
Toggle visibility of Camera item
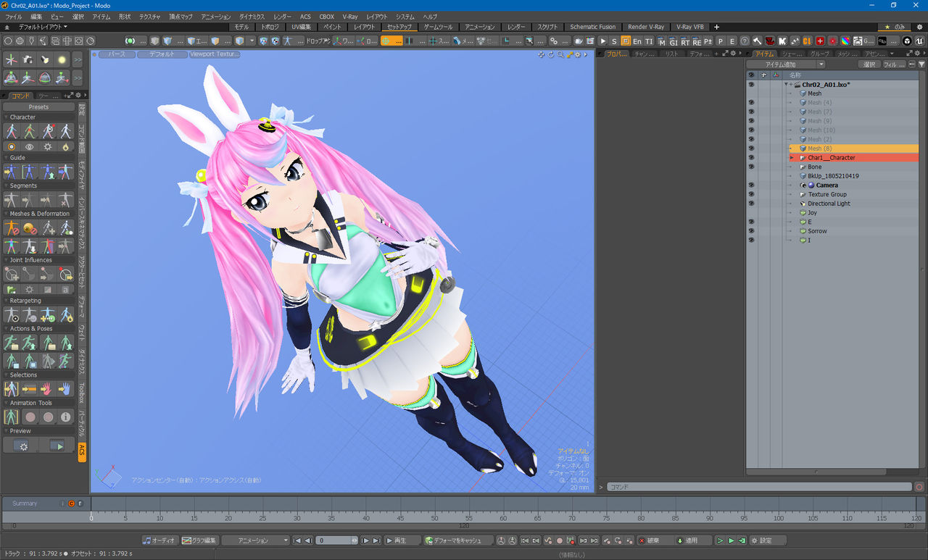click(x=751, y=185)
